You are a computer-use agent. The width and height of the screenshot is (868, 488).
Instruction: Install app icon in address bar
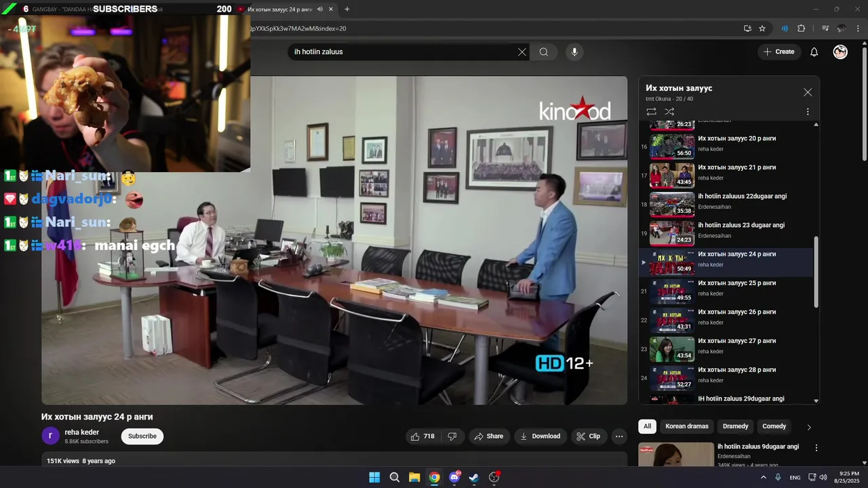(747, 28)
